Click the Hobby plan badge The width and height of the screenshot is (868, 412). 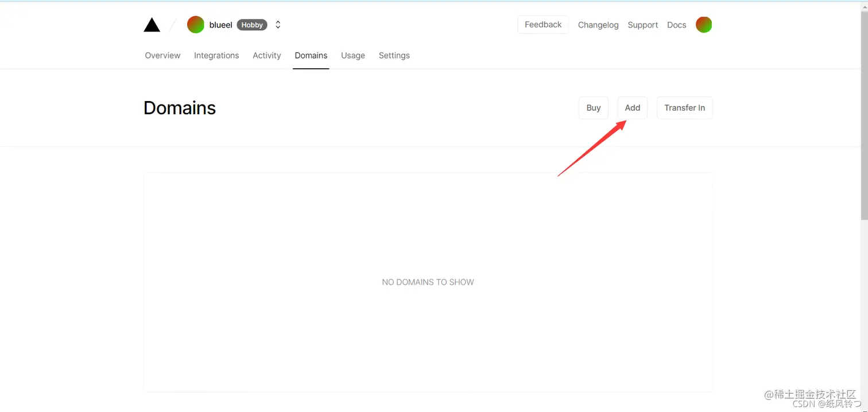(252, 25)
